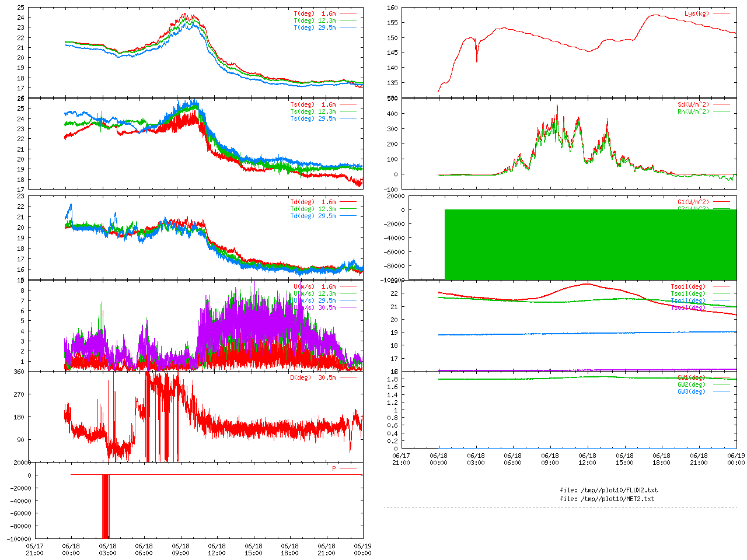The height and width of the screenshot is (560, 747).
Task: Click the "Lys(kg)" lysimeter legend label
Action: [697, 13]
